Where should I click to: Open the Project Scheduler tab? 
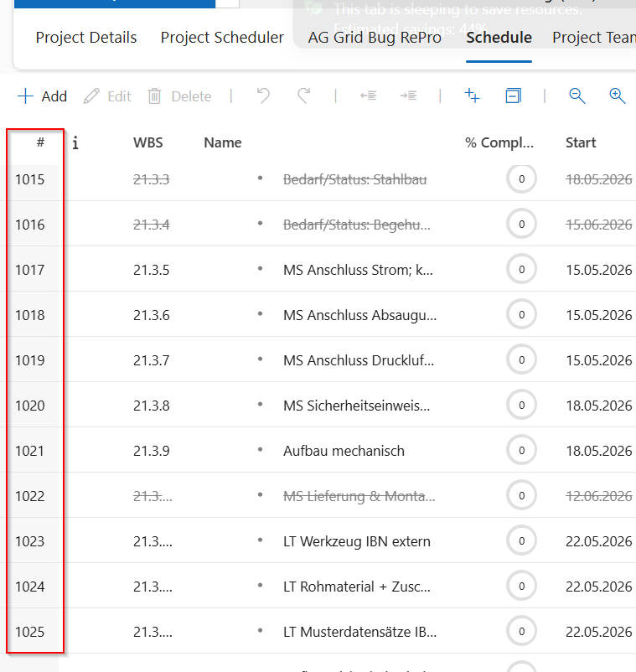[222, 38]
